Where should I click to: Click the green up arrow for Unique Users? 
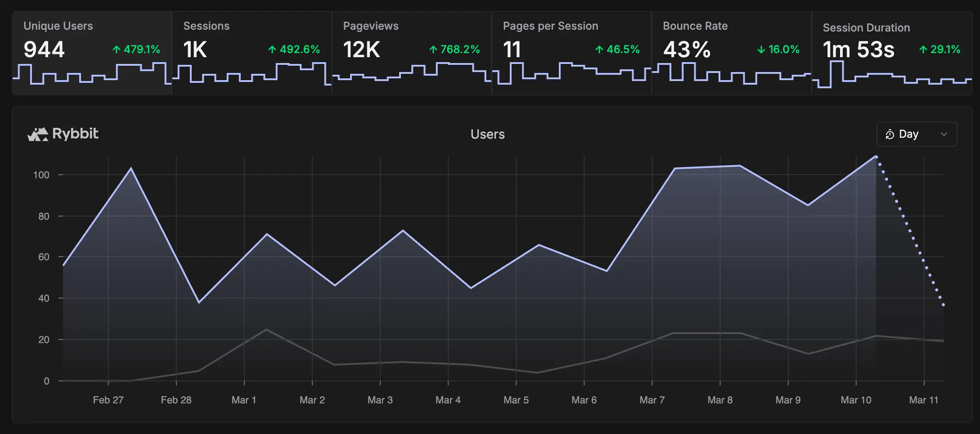pos(117,50)
